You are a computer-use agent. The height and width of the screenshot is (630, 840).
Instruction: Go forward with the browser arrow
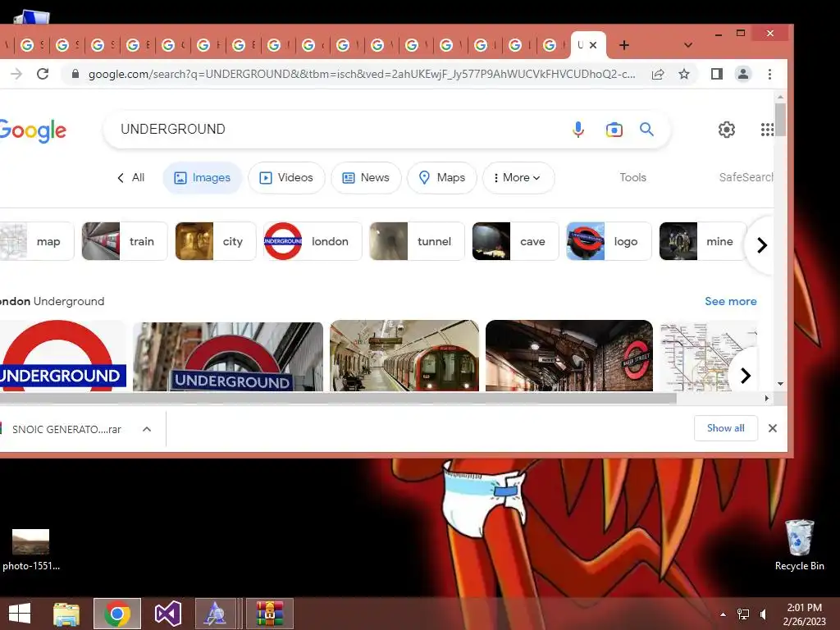pyautogui.click(x=16, y=74)
